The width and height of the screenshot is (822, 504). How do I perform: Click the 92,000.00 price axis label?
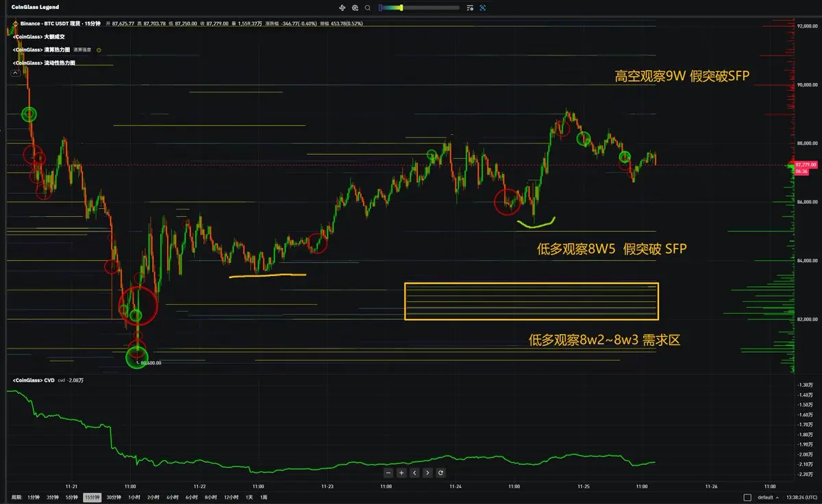[x=808, y=26]
